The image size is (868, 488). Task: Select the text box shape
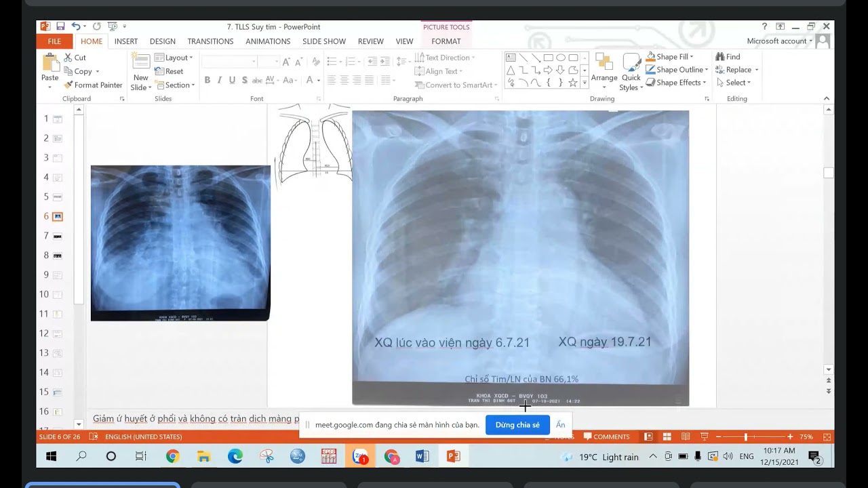[x=511, y=58]
